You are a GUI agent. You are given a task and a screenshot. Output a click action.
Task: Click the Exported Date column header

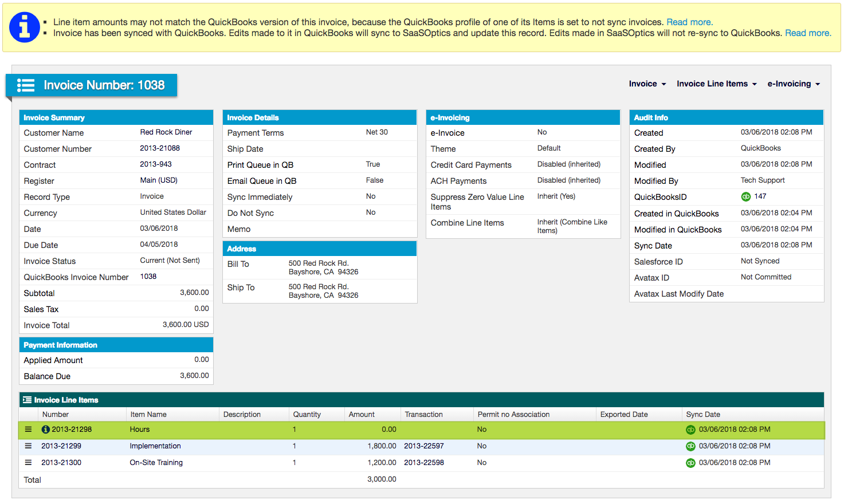point(624,414)
